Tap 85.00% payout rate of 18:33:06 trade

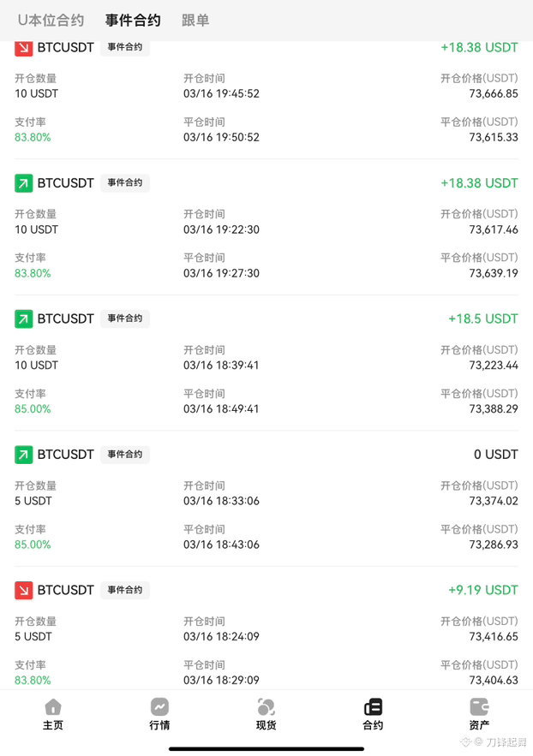(x=33, y=545)
